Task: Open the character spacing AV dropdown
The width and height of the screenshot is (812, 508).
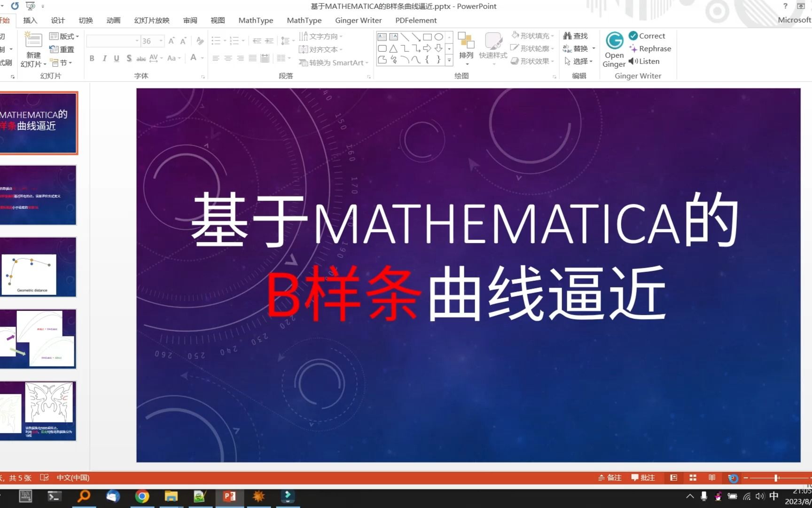Action: pyautogui.click(x=156, y=58)
